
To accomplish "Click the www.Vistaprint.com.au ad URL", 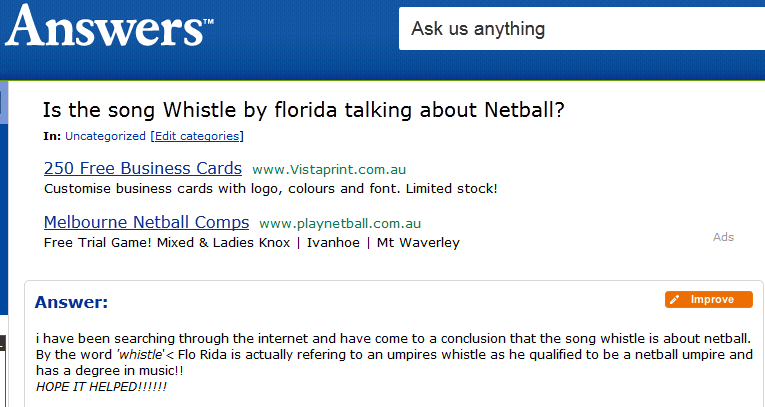I will tap(329, 170).
